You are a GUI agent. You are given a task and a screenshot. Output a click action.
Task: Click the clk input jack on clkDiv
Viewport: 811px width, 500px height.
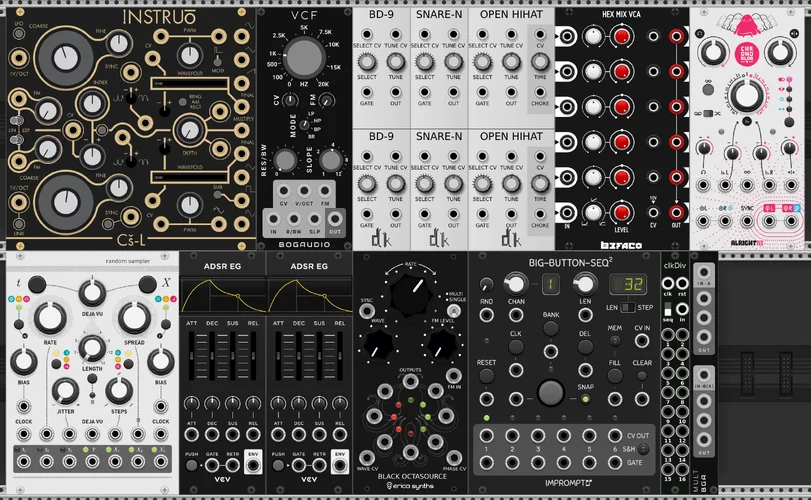pos(668,283)
